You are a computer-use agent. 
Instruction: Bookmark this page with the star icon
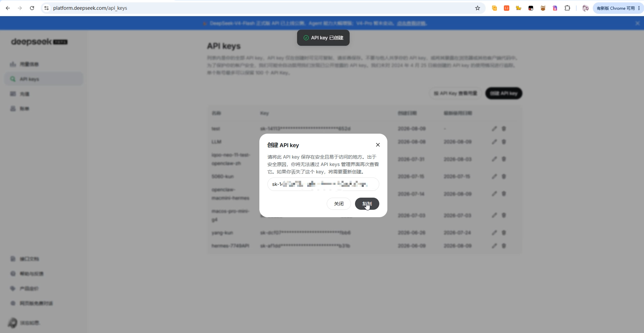[x=478, y=8]
